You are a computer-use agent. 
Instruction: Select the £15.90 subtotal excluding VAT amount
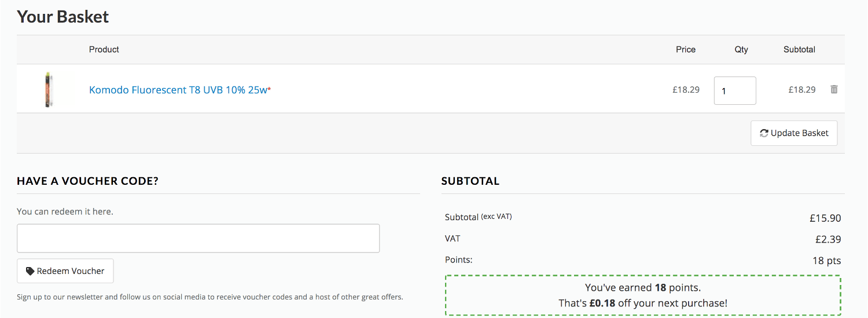pos(825,218)
